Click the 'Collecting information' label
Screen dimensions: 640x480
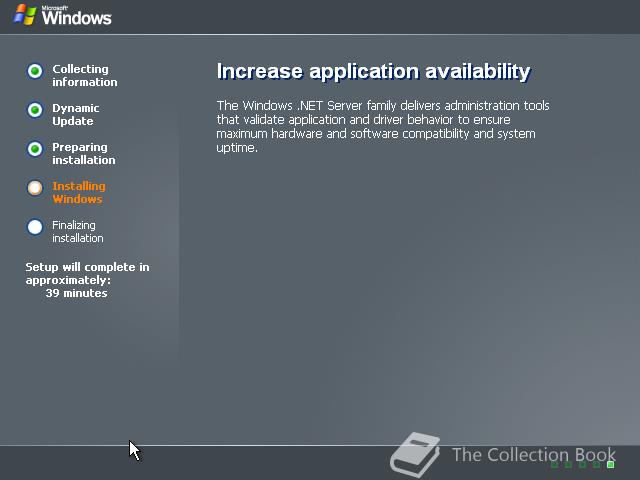pyautogui.click(x=84, y=76)
